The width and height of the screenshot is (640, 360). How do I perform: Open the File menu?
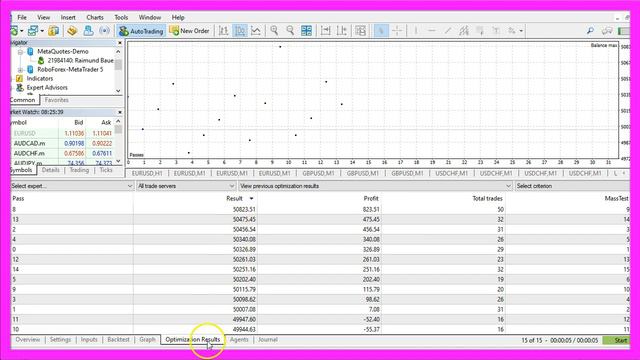[22, 18]
